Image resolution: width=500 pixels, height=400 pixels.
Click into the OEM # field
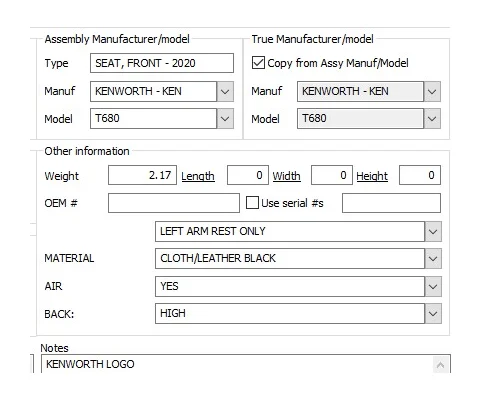click(x=174, y=203)
